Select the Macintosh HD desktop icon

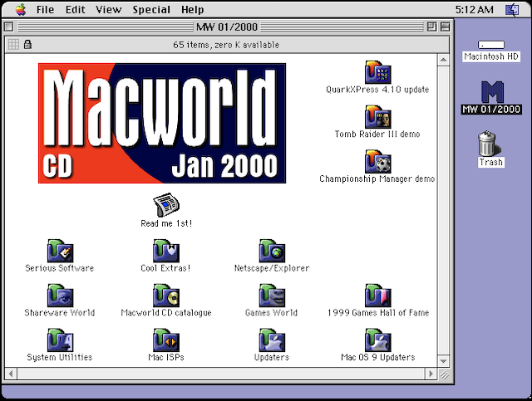pyautogui.click(x=491, y=45)
